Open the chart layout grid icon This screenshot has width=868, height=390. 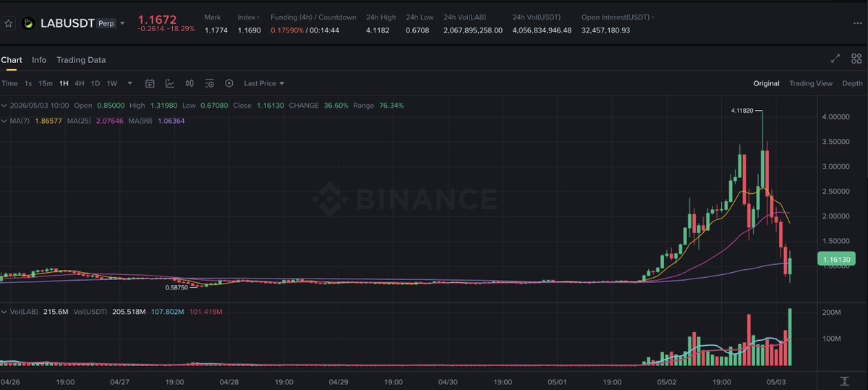856,59
